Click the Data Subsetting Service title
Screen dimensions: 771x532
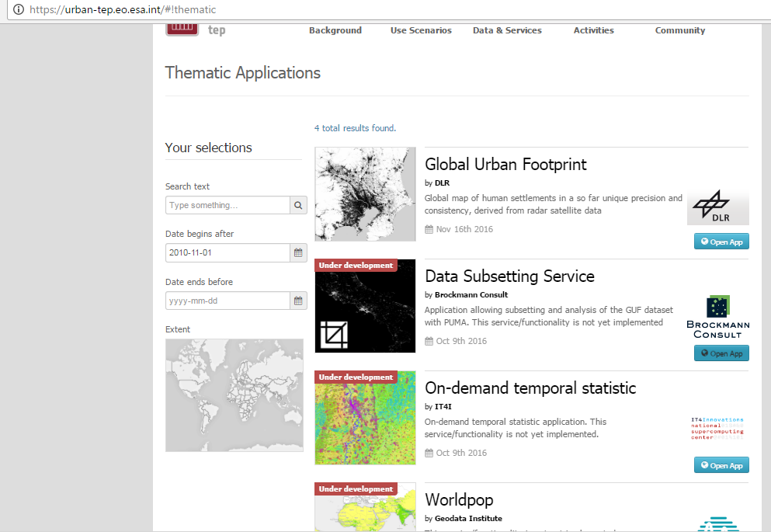(x=509, y=276)
